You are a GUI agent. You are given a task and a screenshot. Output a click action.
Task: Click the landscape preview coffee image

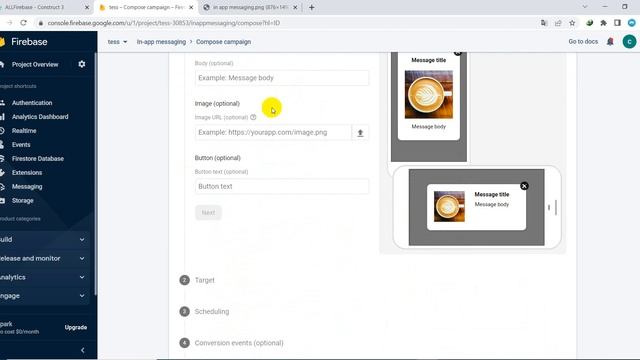(x=449, y=207)
